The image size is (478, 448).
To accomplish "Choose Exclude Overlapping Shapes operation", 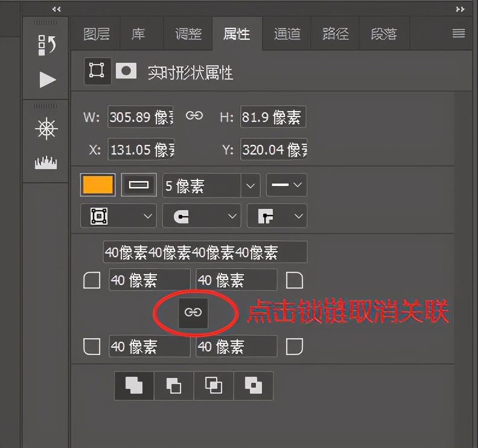I will coord(253,385).
